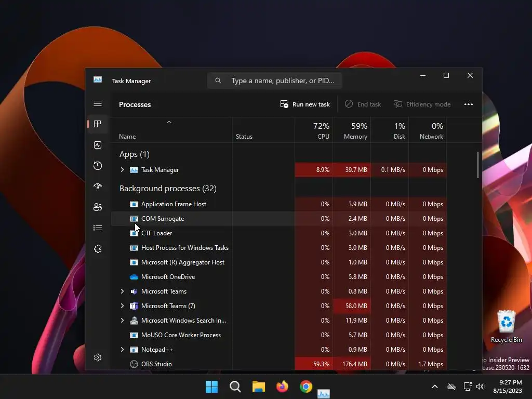Open the Performance page in sidebar
This screenshot has width=532, height=399.
pyautogui.click(x=98, y=145)
